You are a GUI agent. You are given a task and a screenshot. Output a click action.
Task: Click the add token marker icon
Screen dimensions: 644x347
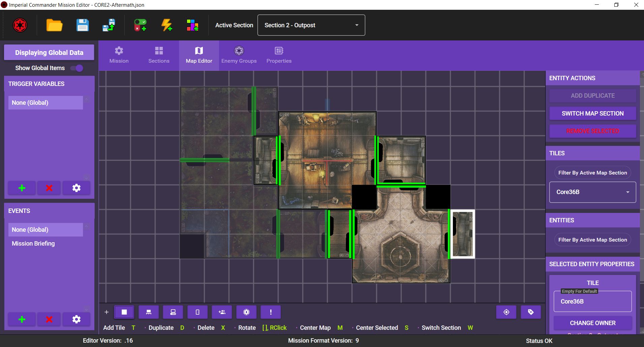tap(246, 312)
